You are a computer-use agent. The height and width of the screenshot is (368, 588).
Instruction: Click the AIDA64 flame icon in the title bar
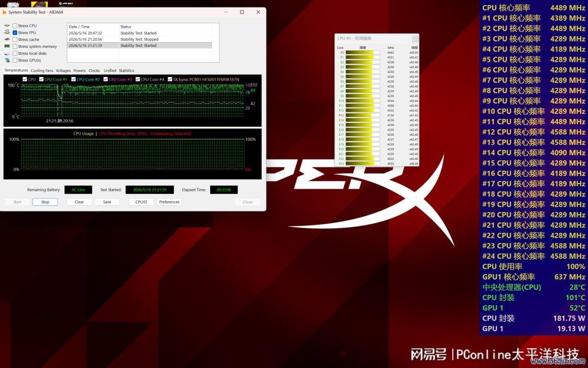click(4, 12)
